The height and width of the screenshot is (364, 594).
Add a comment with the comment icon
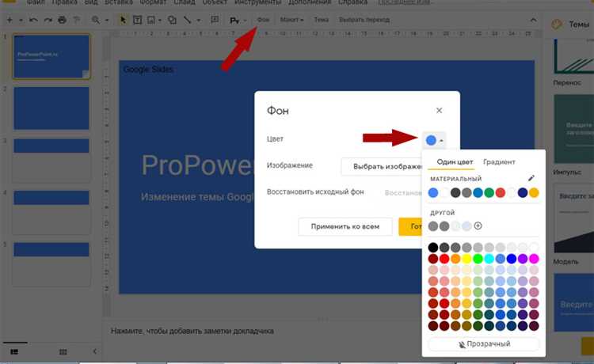[x=215, y=20]
